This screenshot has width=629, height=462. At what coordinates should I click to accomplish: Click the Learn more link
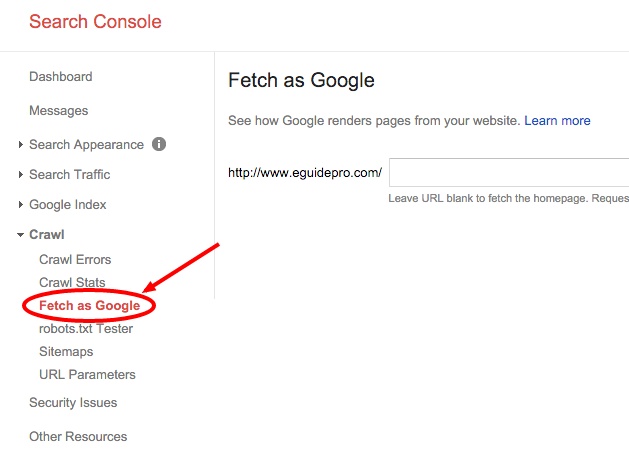pos(557,121)
